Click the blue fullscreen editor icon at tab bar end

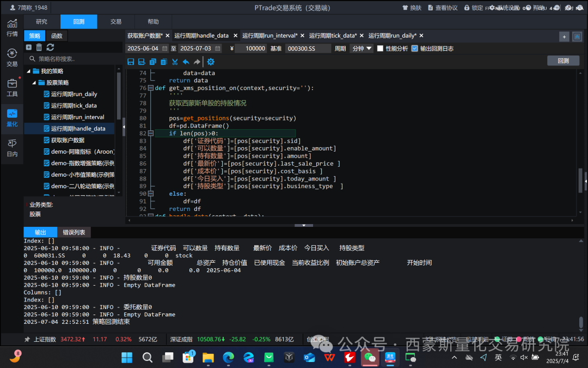coord(577,37)
